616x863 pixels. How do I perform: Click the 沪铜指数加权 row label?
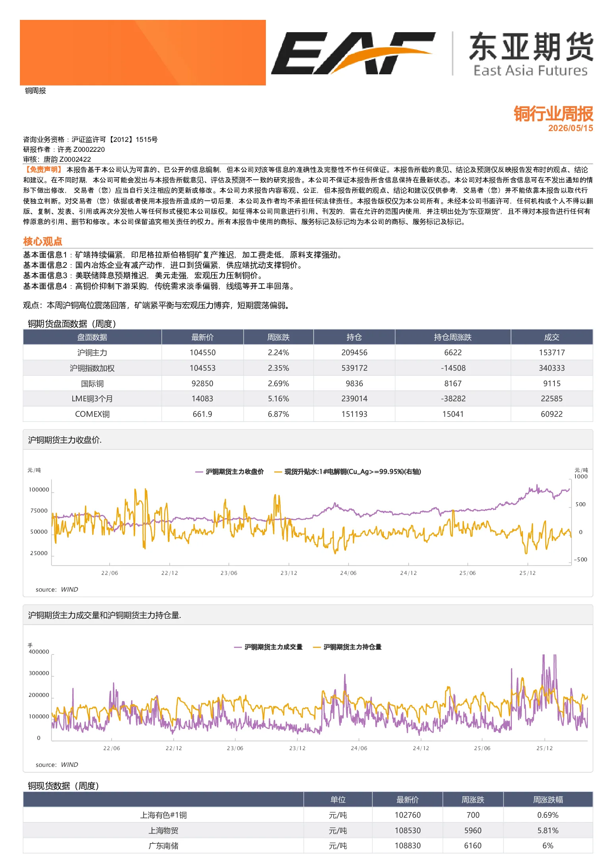[x=92, y=368]
